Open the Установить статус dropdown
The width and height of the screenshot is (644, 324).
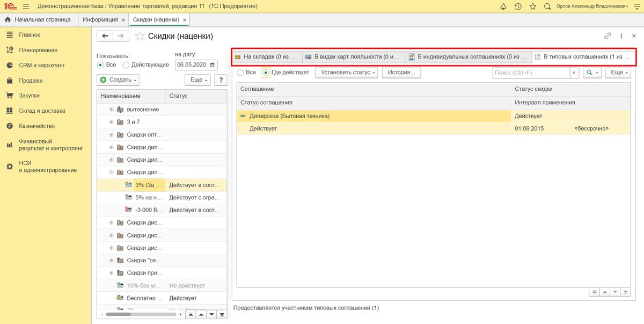[346, 72]
